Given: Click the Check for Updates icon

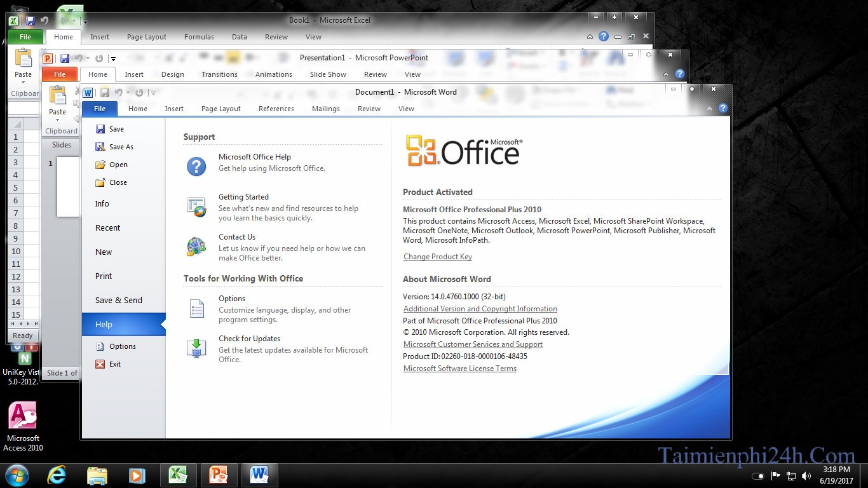Looking at the screenshot, I should click(196, 348).
